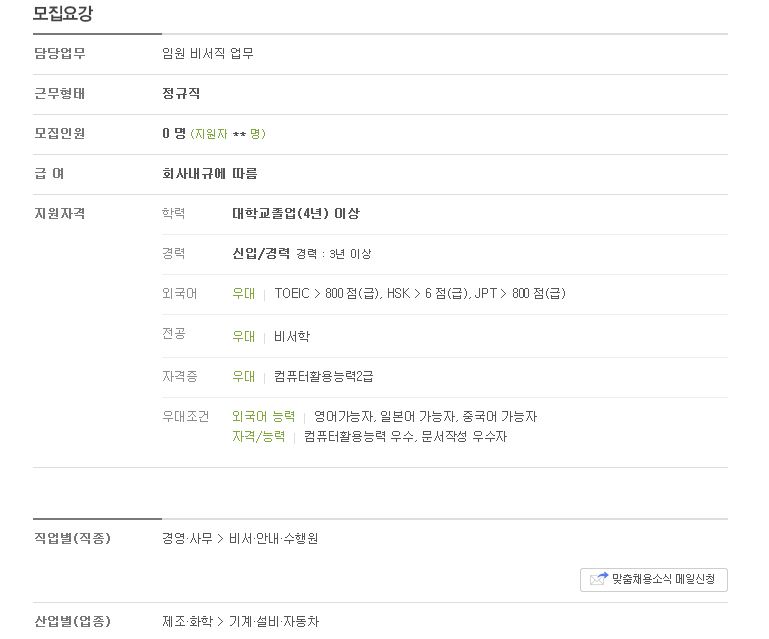Click the 대학교졸업(4년) 이상 education requirement
Screen dimensions: 769x639
click(296, 213)
